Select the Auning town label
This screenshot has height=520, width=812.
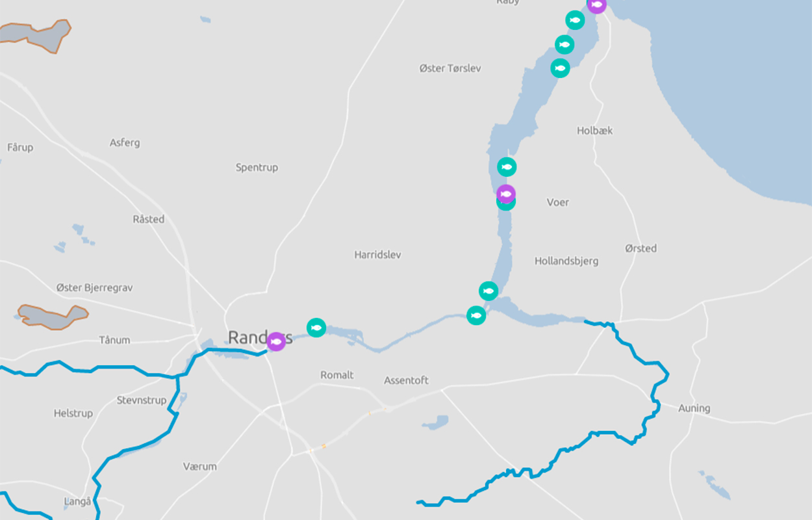pos(694,408)
